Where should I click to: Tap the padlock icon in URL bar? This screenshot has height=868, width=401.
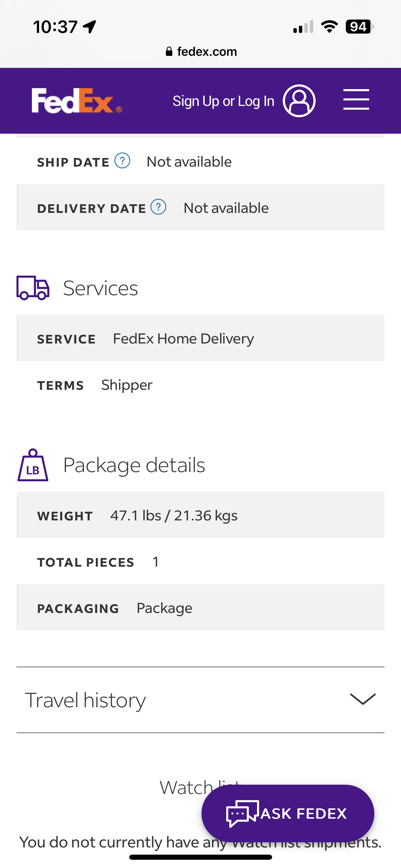click(169, 52)
